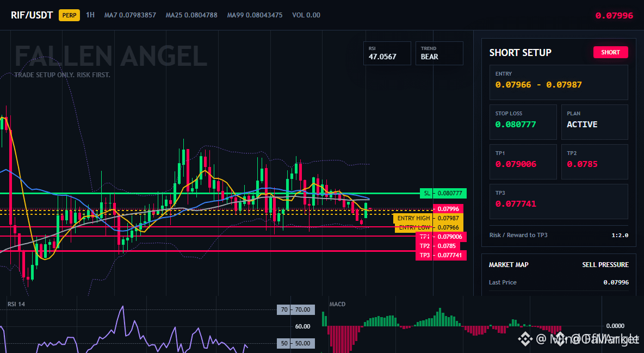Click the Risk / Reward to TP3 label

[x=518, y=235]
